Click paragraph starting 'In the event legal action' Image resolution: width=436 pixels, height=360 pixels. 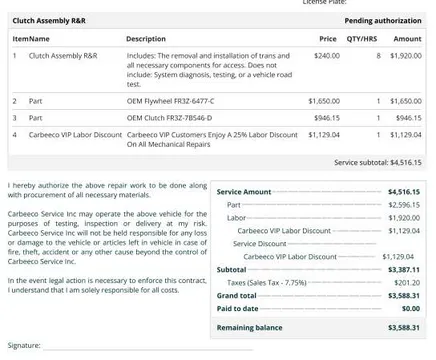tap(107, 285)
